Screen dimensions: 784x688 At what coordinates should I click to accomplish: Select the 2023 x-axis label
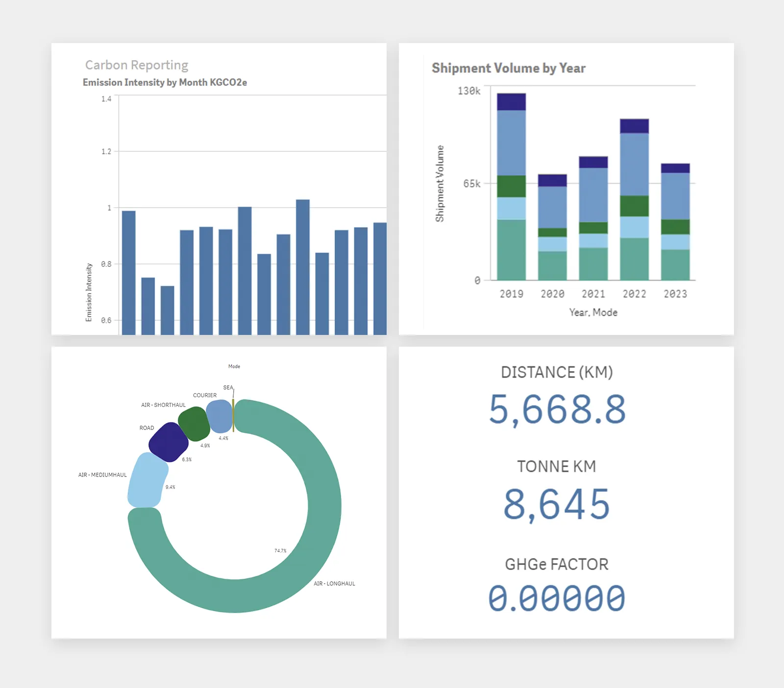(675, 294)
